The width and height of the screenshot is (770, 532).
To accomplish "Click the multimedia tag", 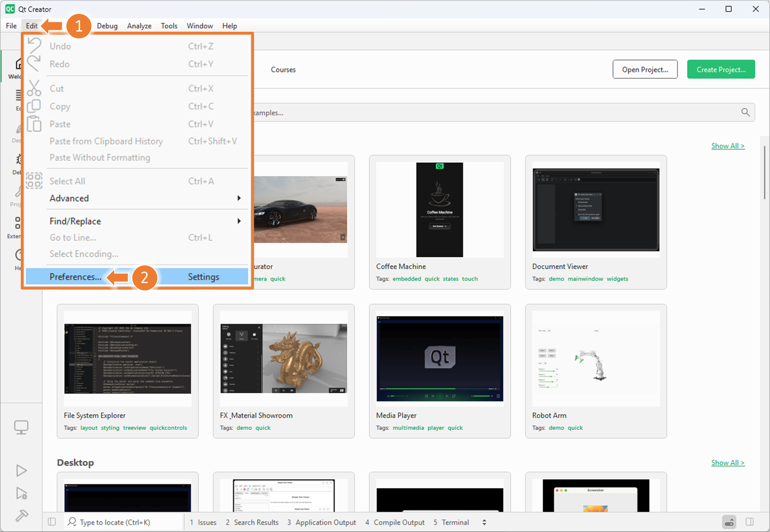I will (408, 427).
